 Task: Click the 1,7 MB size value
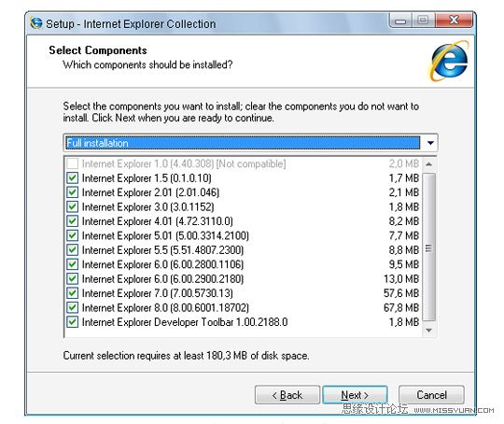coord(404,177)
